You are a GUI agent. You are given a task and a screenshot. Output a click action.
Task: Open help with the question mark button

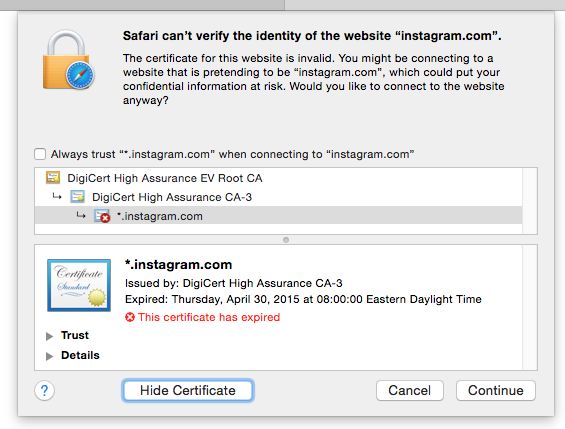click(44, 390)
